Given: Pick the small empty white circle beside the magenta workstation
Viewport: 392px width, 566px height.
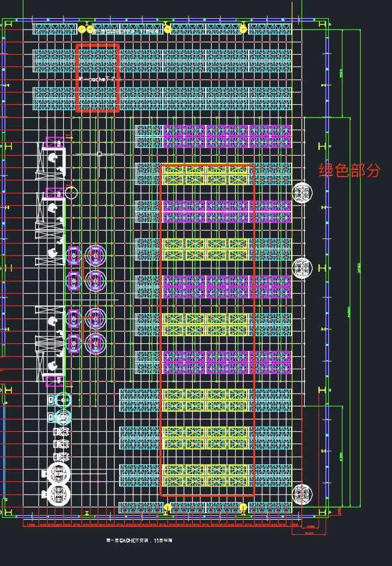Looking at the screenshot, I should click(x=71, y=193).
